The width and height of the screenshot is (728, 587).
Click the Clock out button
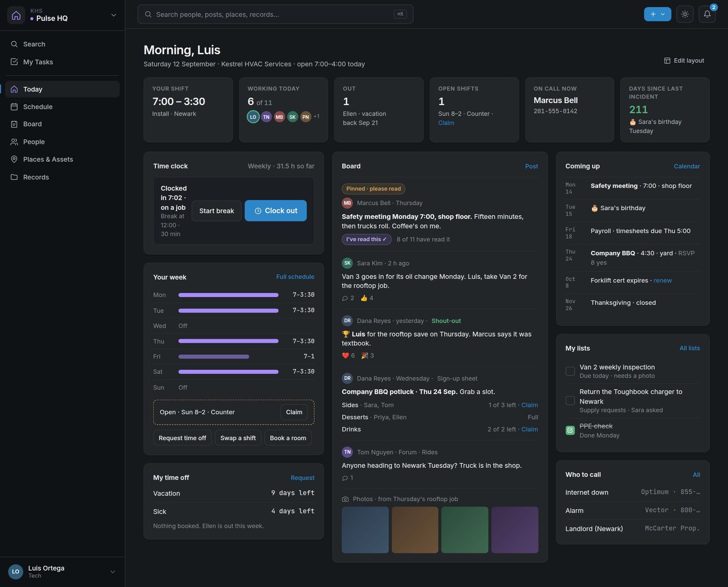coord(276,211)
